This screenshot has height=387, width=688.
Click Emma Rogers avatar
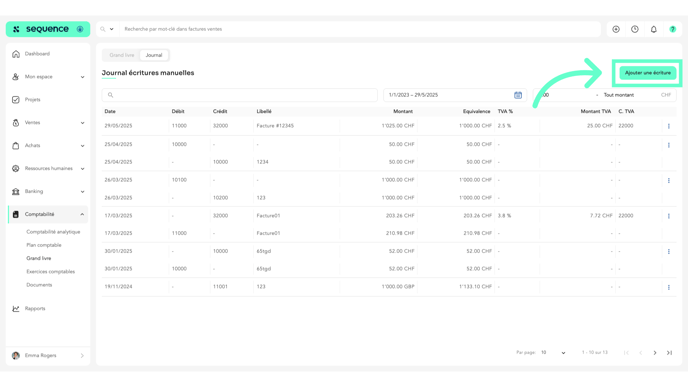click(x=16, y=355)
